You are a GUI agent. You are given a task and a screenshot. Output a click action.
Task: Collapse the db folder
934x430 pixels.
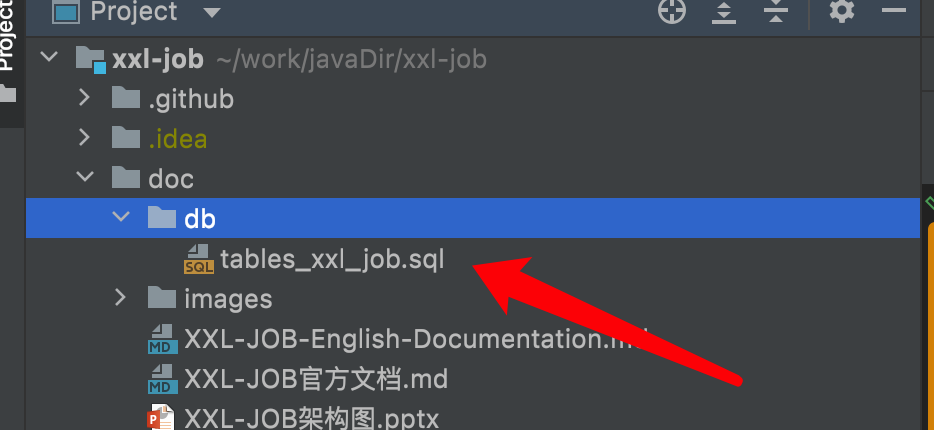pos(121,217)
